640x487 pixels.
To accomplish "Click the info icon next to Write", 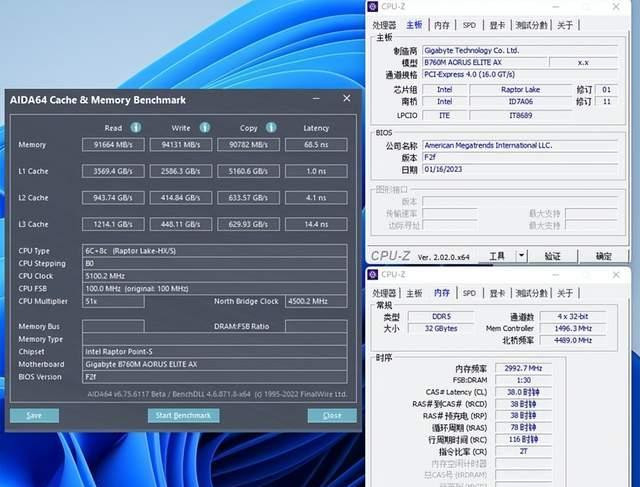I will (205, 128).
